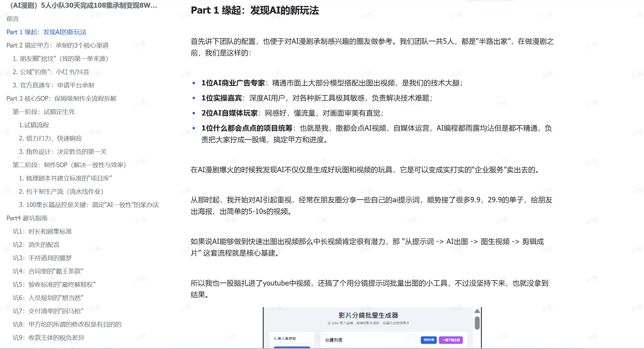The width and height of the screenshot is (644, 349).
Task: Open "Part 3 核心SOP：保姆级制作全流程拆解"
Action: 62,98
